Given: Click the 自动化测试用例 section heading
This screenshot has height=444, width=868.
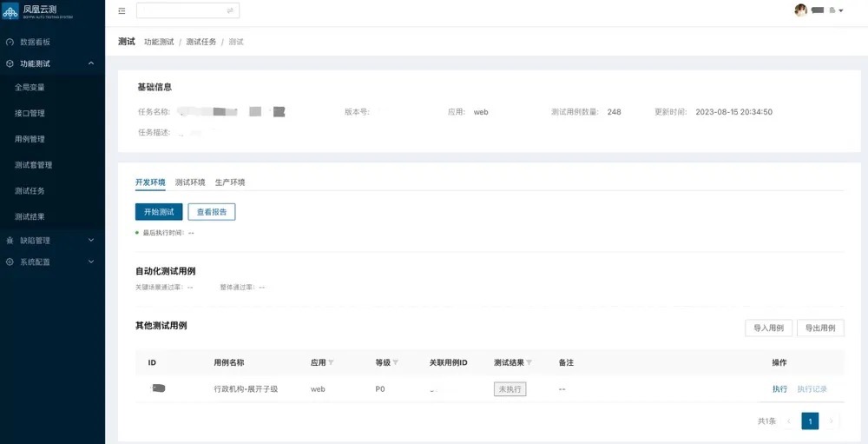Looking at the screenshot, I should coord(165,272).
